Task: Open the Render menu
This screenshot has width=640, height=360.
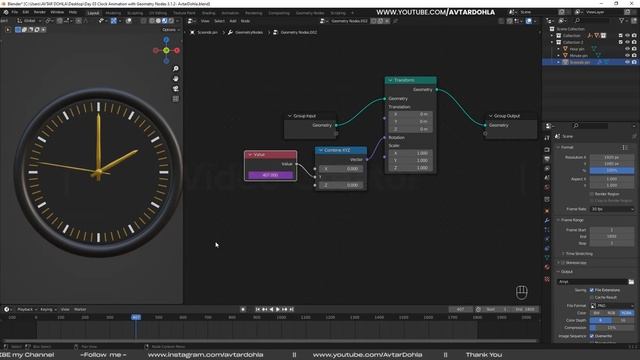Action: click(40, 12)
